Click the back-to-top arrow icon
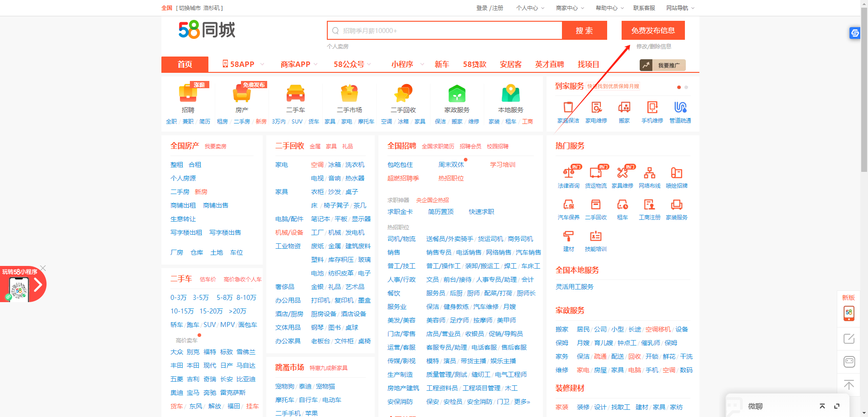 (849, 385)
